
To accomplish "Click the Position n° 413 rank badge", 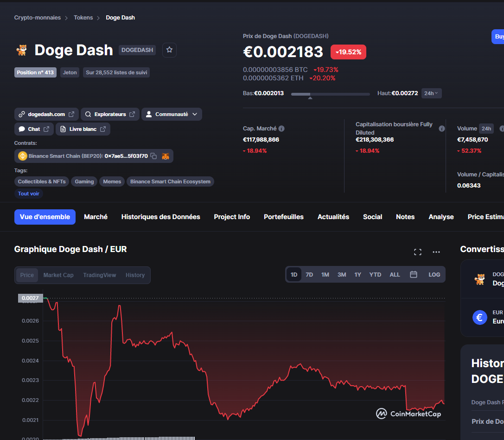I will click(35, 72).
